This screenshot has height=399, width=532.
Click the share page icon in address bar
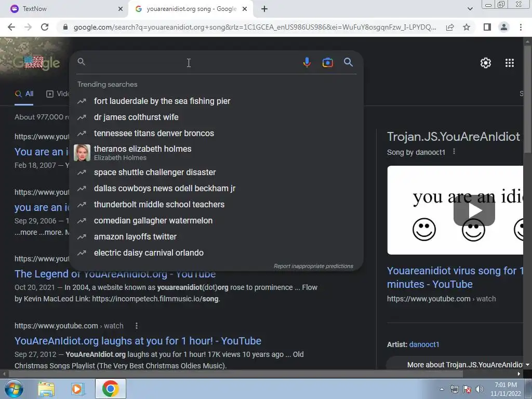pos(450,27)
